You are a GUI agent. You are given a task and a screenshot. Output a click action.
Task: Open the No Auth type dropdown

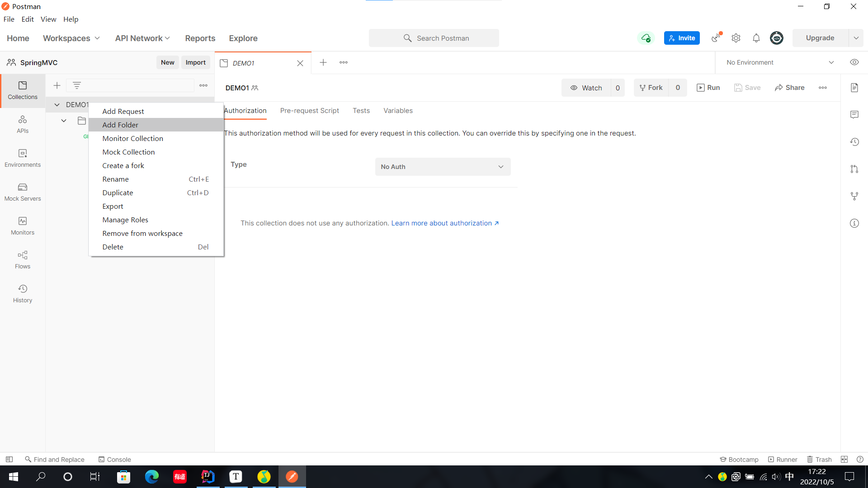[x=443, y=167]
